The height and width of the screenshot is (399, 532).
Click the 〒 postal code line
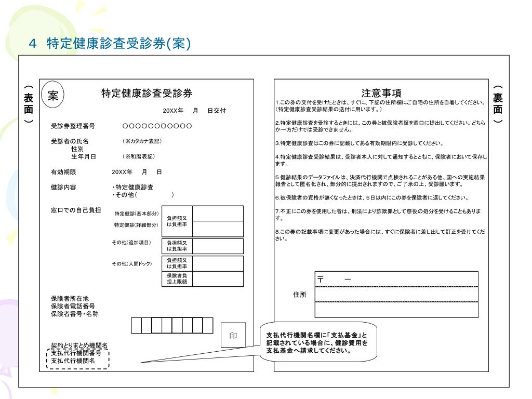click(396, 279)
